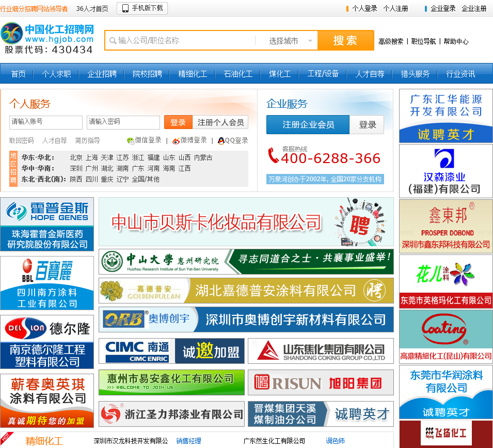493x448 pixels.
Task: Open 湖北嘉德普安涂料 banner
Action: (x=246, y=291)
